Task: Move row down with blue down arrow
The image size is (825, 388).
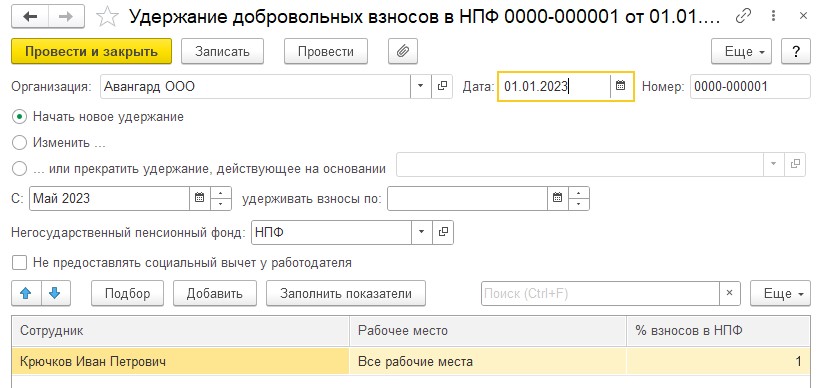Action: pyautogui.click(x=55, y=293)
